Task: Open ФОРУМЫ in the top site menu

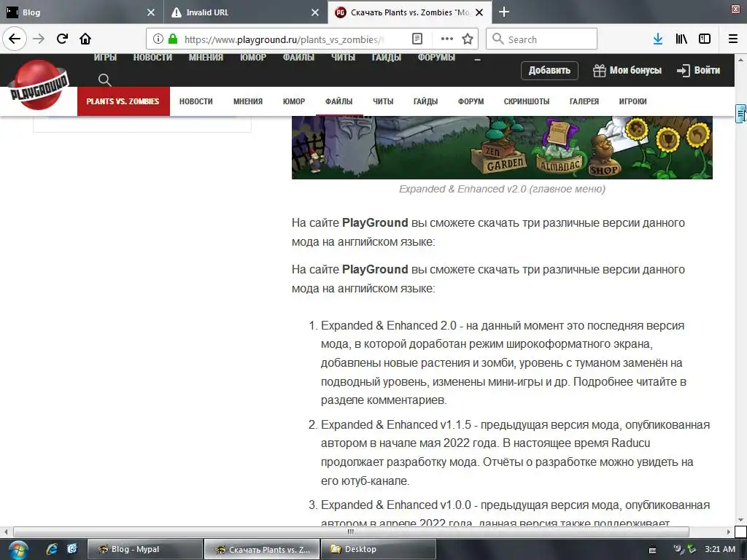Action: 436,58
